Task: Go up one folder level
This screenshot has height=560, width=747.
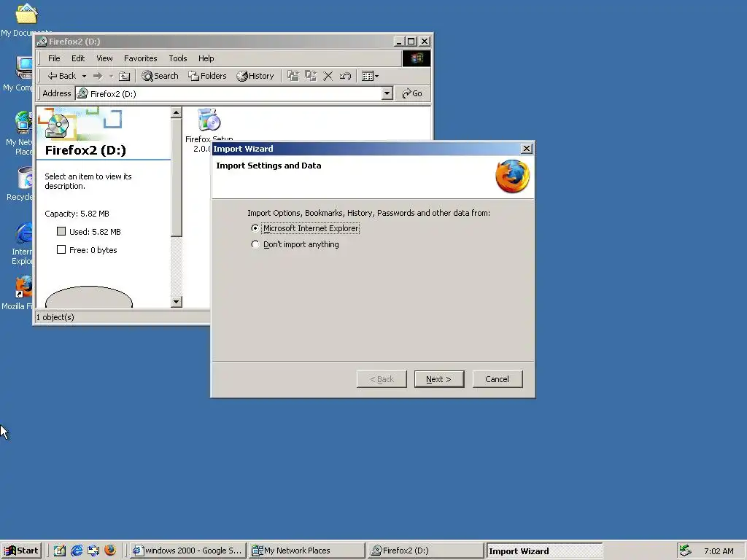Action: 124,76
